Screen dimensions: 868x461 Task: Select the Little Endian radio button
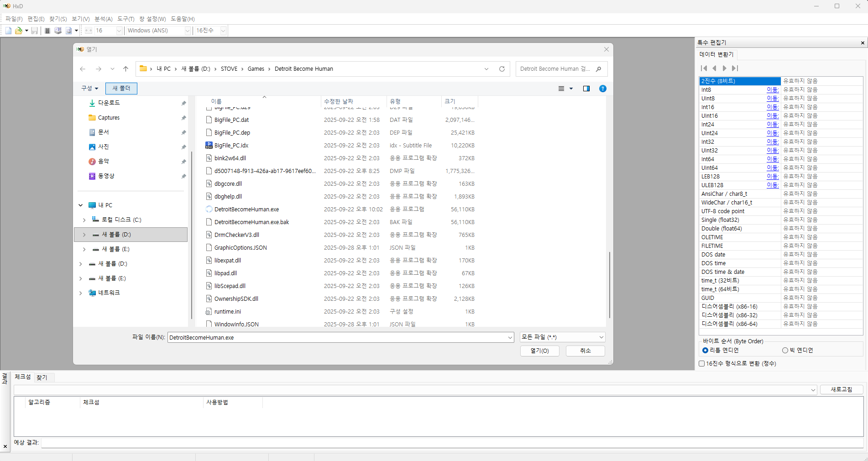coord(705,351)
